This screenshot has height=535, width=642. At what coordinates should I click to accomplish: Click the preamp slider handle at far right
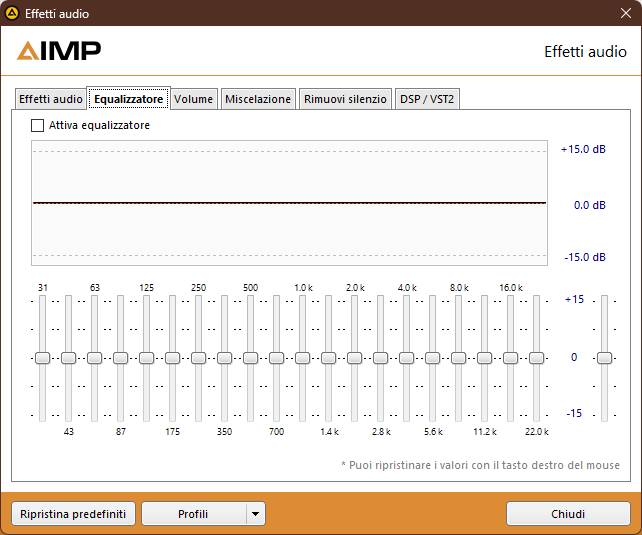pyautogui.click(x=604, y=358)
